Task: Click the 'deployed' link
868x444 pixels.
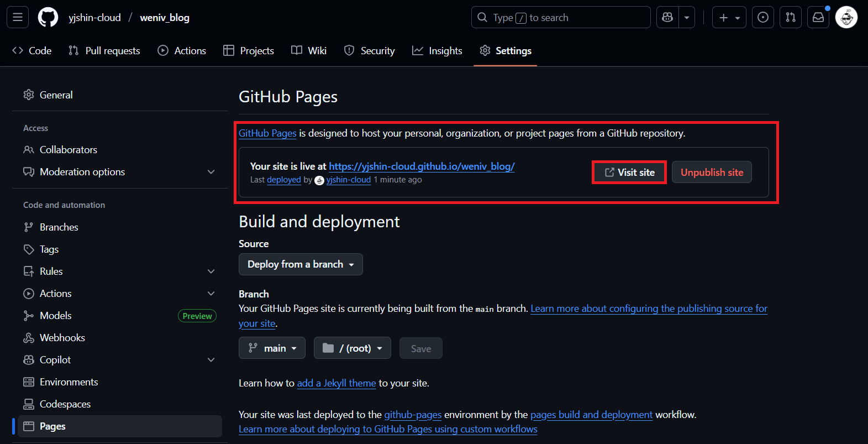Action: coord(284,180)
